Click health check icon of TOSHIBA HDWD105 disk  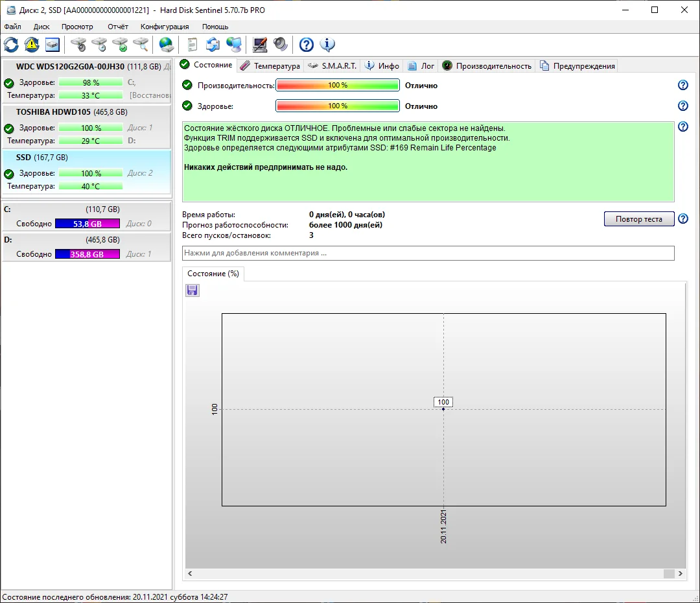(9, 128)
